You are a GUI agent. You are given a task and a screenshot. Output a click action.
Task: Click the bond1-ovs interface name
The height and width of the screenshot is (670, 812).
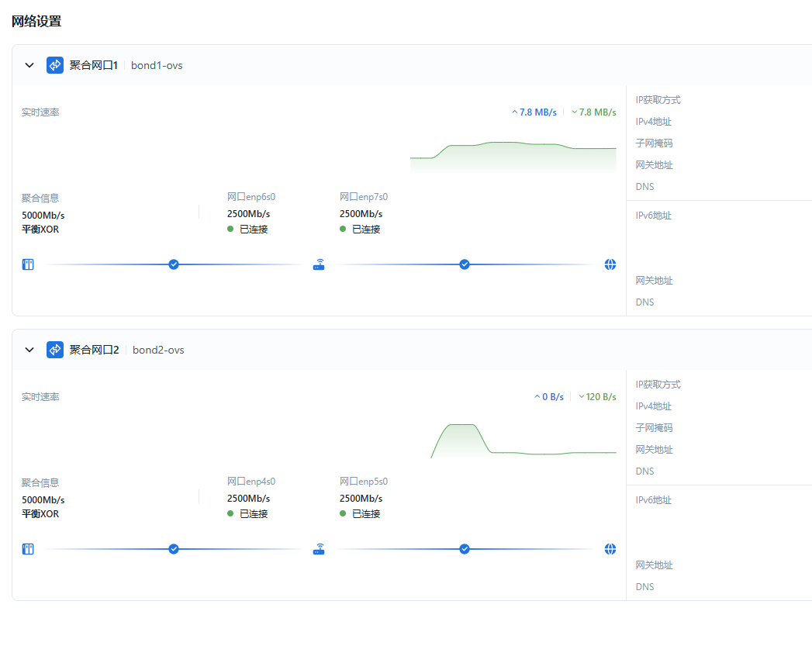157,65
